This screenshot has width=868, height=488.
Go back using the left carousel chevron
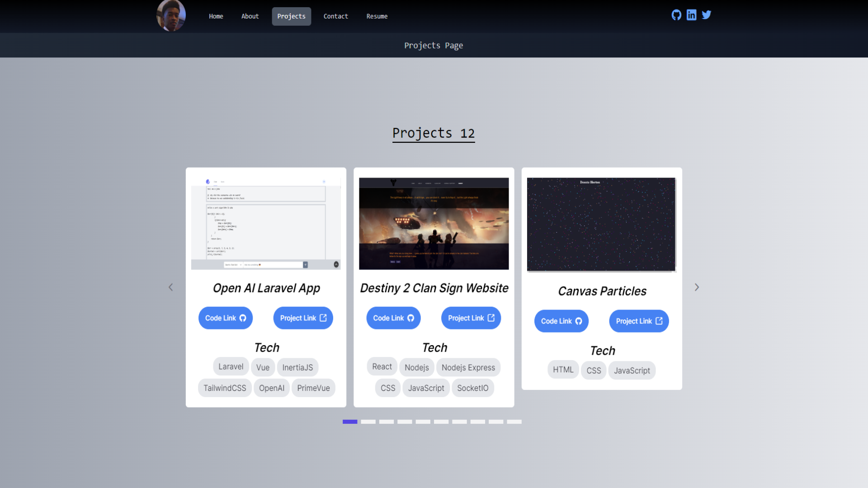point(171,287)
